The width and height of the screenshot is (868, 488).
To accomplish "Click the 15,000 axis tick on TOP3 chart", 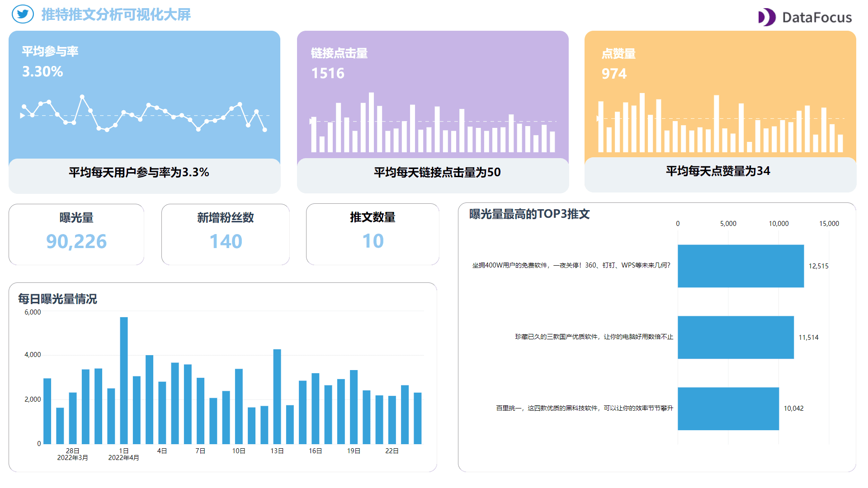I will click(829, 224).
